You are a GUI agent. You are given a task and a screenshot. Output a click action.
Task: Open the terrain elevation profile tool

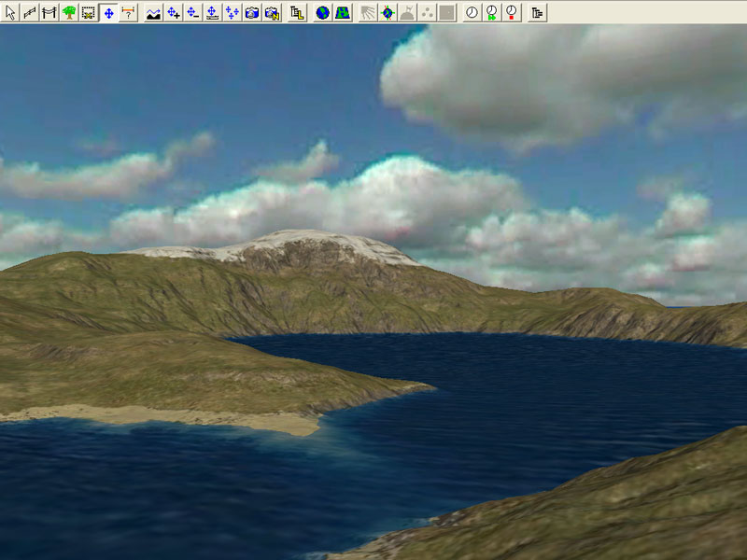pos(154,12)
